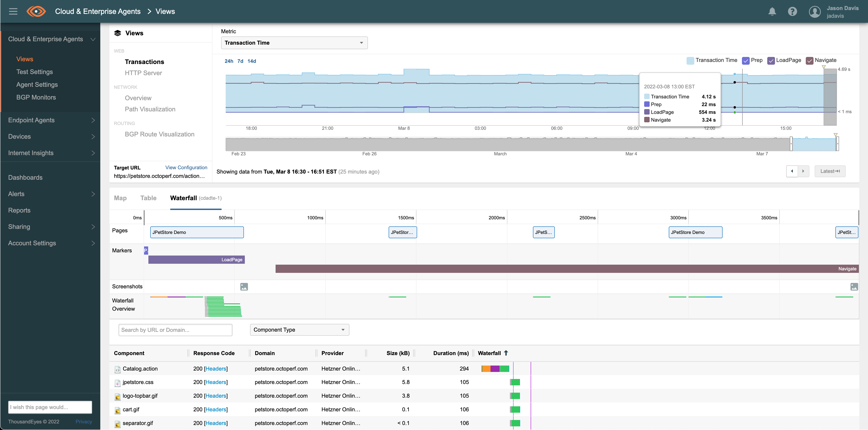Viewport: 868px width, 430px height.
Task: Open the hamburger navigation menu
Action: (13, 11)
